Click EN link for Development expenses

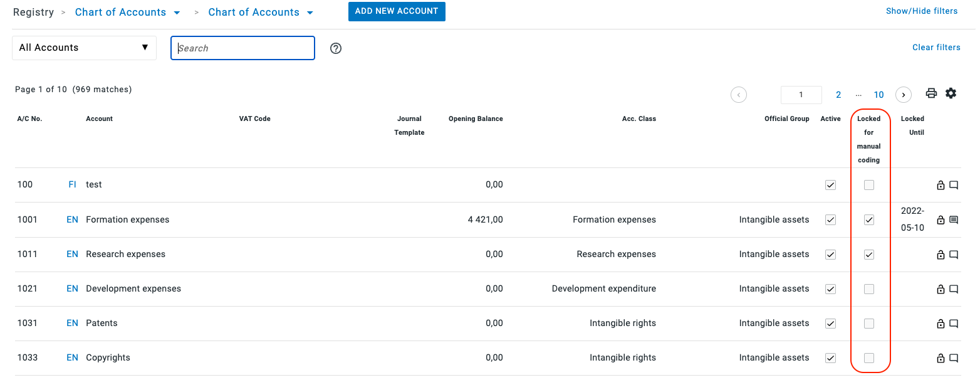tap(72, 288)
